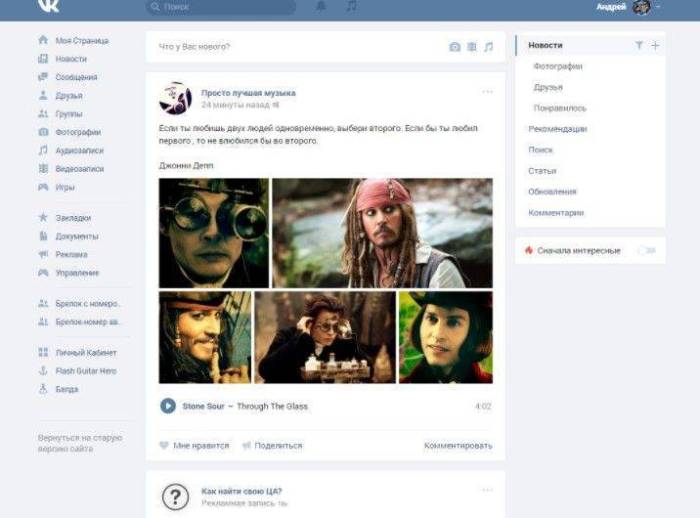This screenshot has width=700, height=518.
Task: Open three-dot menu on music post
Action: click(487, 92)
